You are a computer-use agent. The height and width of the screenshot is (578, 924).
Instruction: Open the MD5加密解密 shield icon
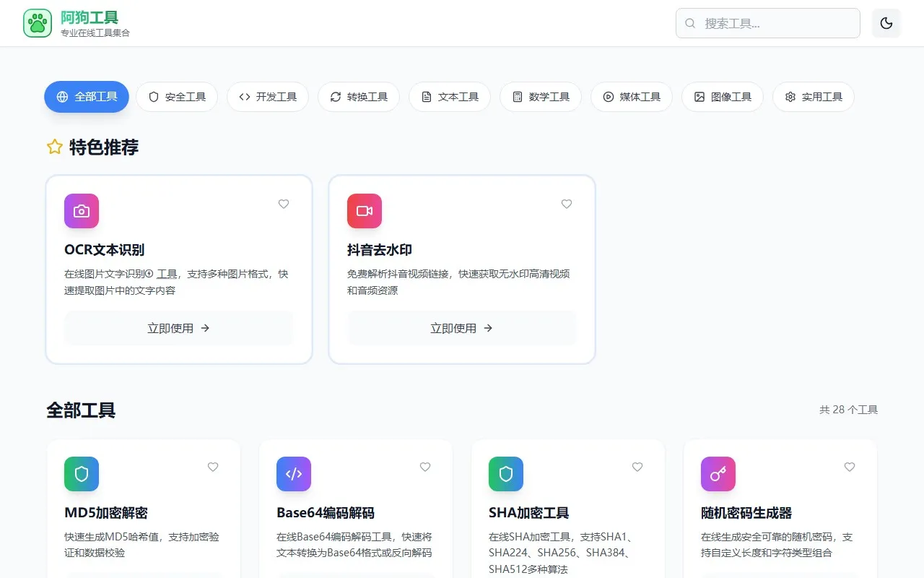pos(81,474)
